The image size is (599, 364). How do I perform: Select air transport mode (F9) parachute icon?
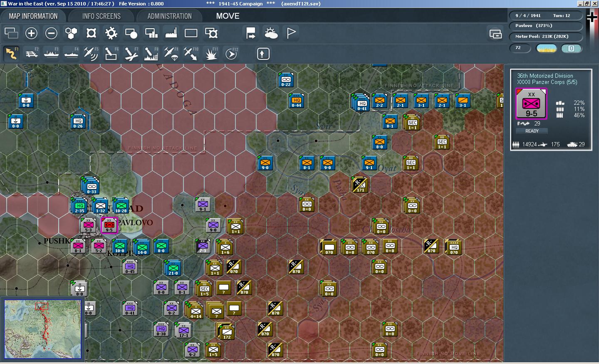pos(171,54)
